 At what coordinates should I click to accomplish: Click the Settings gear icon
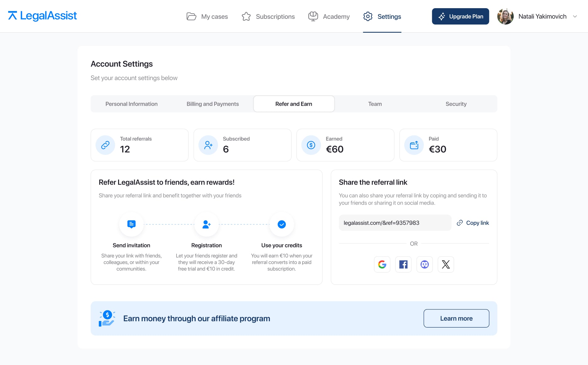coord(368,16)
